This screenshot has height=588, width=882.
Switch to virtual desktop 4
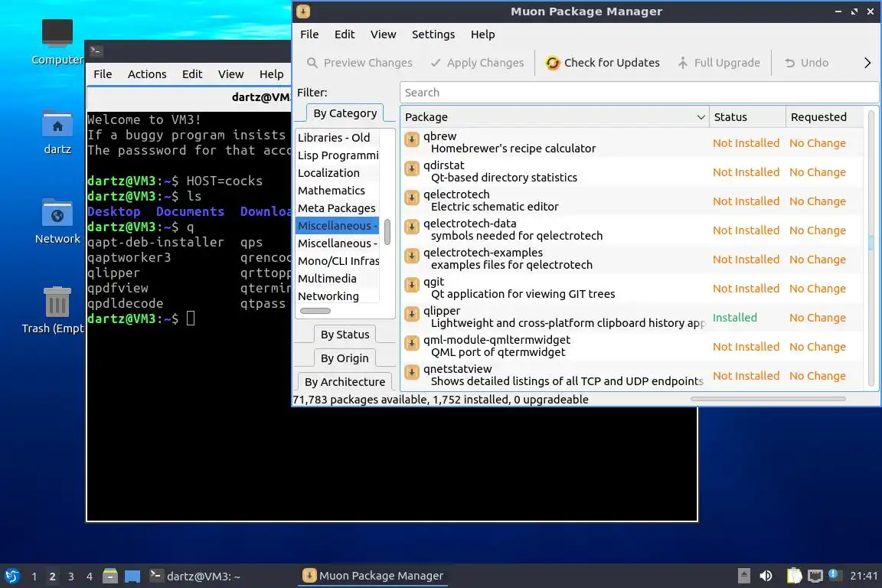(89, 577)
